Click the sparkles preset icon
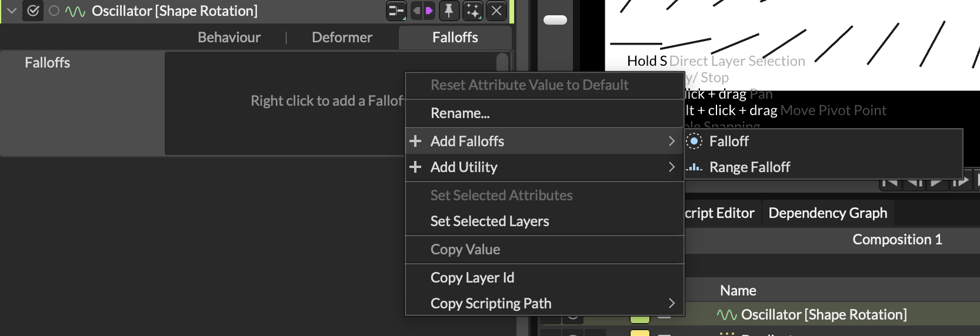980x336 pixels. [473, 11]
